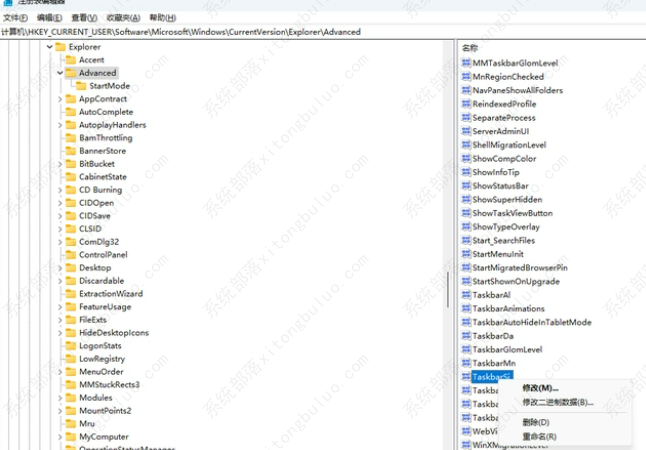Select the StartMenuInit value name
646x450 pixels.
498,254
